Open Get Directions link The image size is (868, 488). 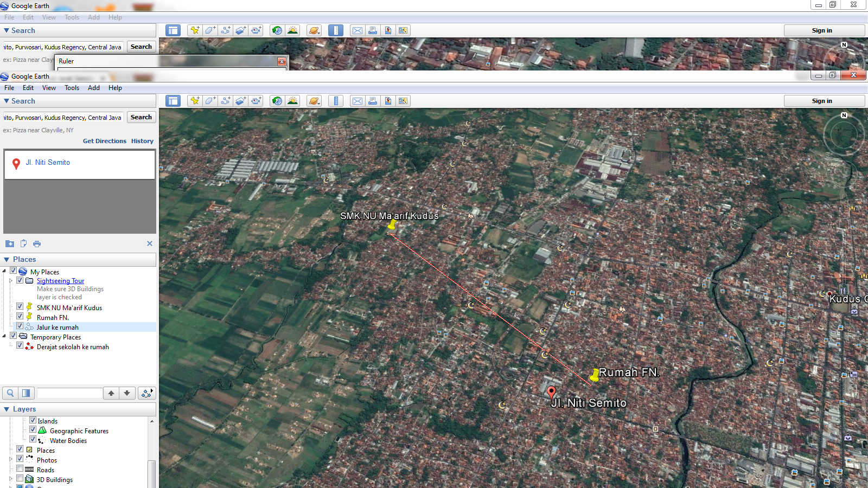(105, 141)
